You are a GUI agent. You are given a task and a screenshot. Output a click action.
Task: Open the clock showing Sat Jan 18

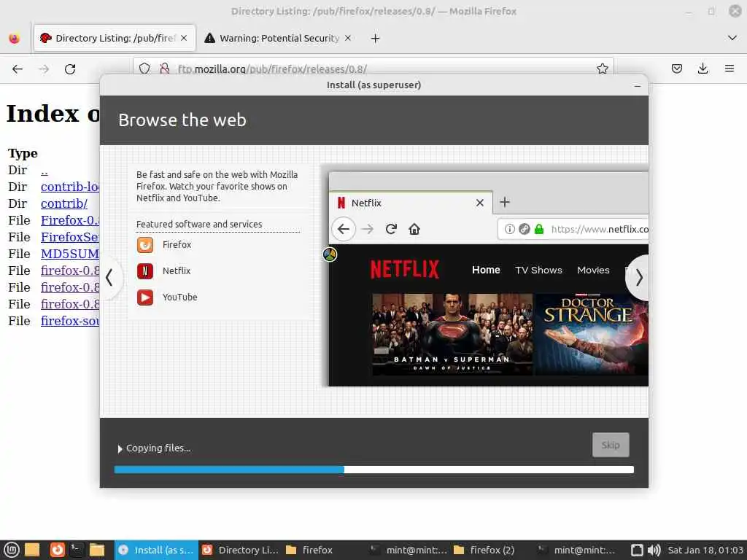tap(705, 550)
